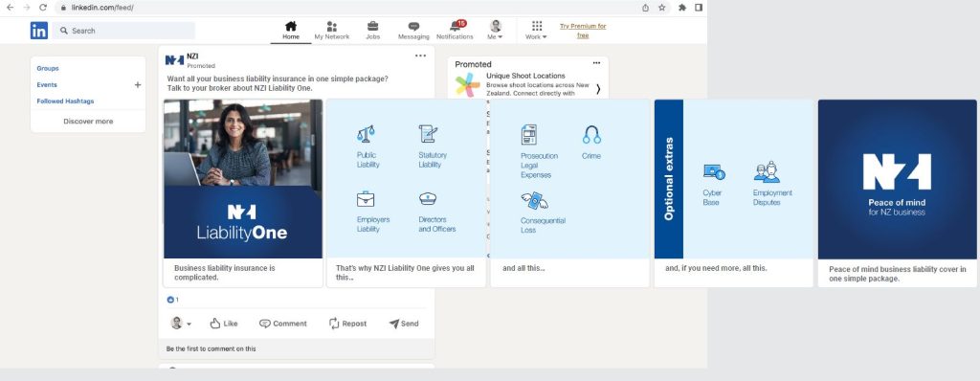Repost the NZI post
This screenshot has height=381, width=980.
tap(347, 324)
